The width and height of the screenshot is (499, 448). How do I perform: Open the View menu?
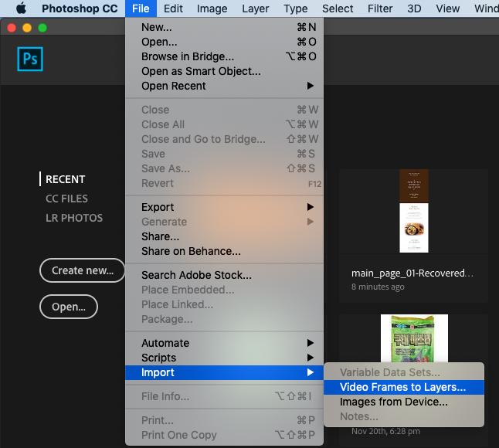(448, 8)
